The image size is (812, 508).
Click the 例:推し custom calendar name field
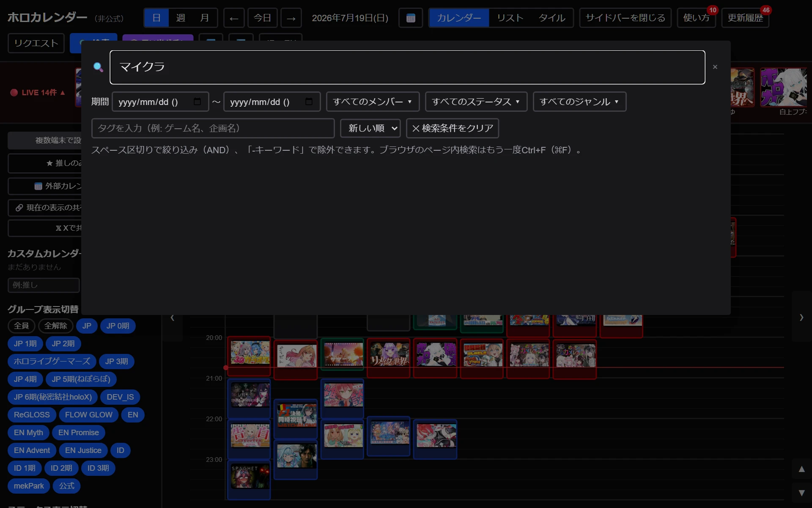tap(44, 285)
